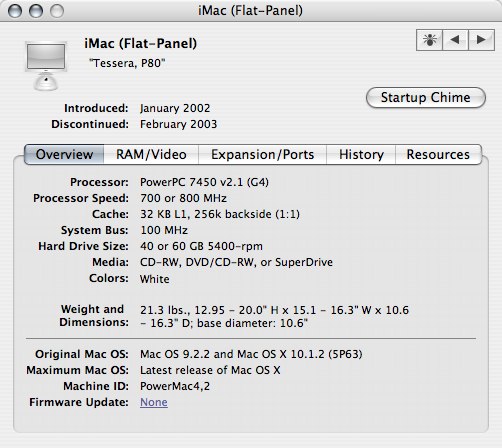This screenshot has height=448, width=502.
Task: Click the 40 or 60 GB 5400-rpm value
Action: [201, 246]
